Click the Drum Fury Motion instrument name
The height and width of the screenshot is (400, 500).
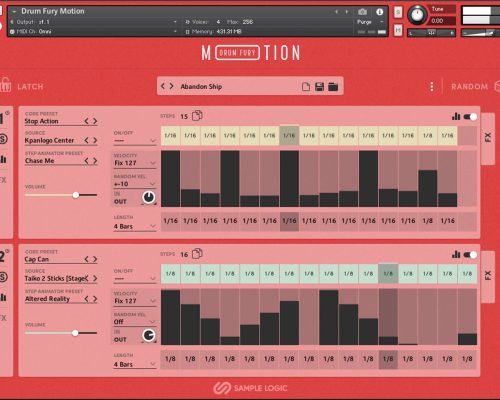(53, 11)
